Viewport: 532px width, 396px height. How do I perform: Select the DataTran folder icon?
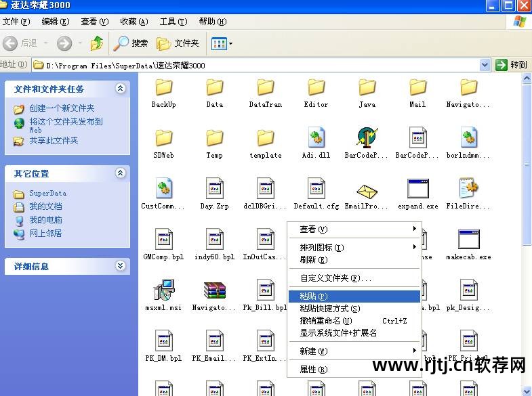265,88
